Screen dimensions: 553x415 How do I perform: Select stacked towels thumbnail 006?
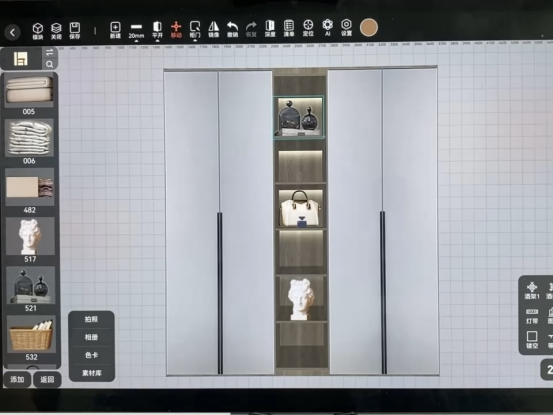click(29, 138)
